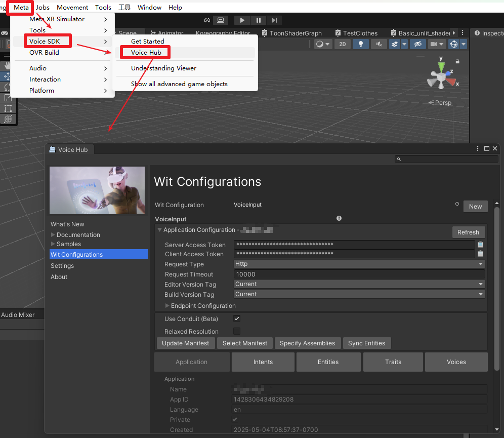Click the Voice Hub search field
This screenshot has height=438, width=504.
pos(446,159)
